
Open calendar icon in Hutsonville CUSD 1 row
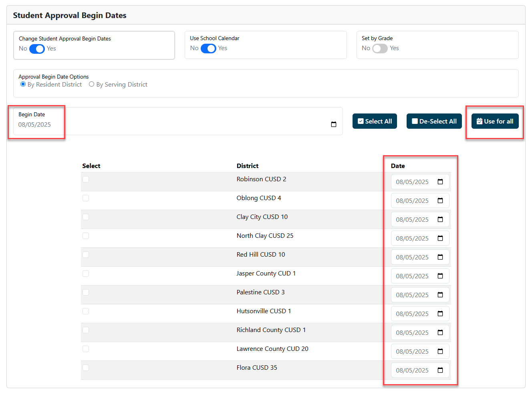click(440, 314)
